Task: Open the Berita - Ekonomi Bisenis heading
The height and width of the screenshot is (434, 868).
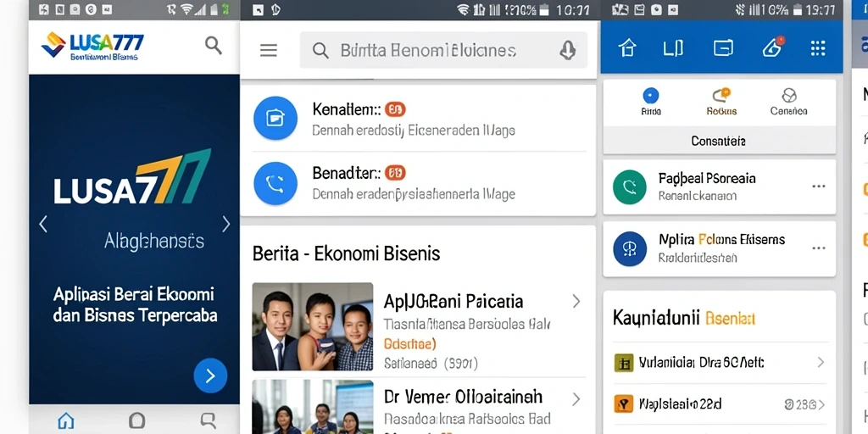Action: click(x=347, y=253)
